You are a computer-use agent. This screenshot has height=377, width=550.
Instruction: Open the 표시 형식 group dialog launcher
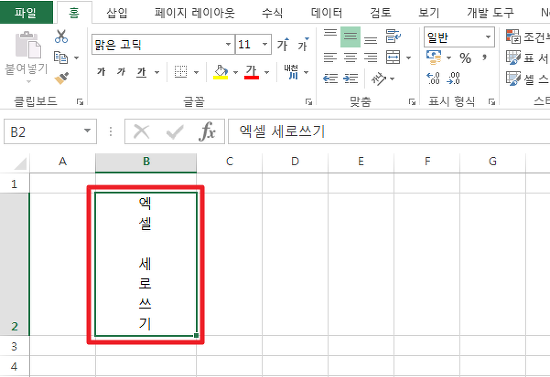pyautogui.click(x=492, y=102)
